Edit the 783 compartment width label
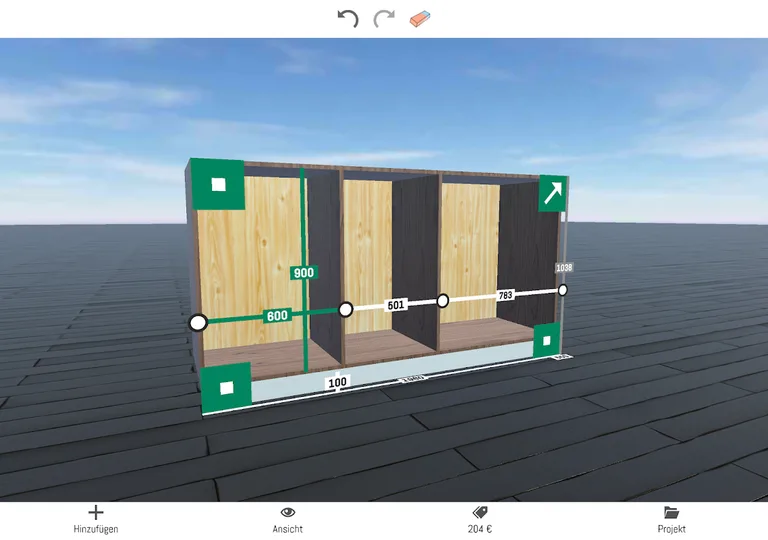 click(505, 295)
